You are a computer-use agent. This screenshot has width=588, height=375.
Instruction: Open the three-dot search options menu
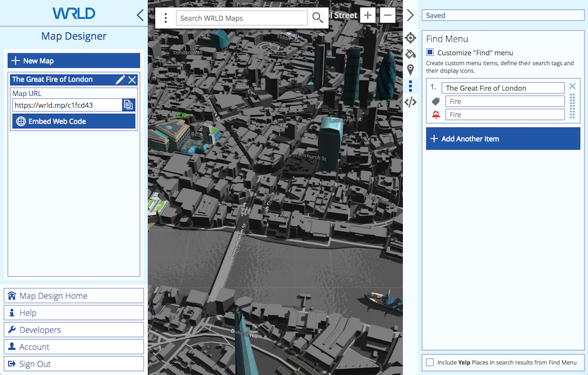point(166,18)
